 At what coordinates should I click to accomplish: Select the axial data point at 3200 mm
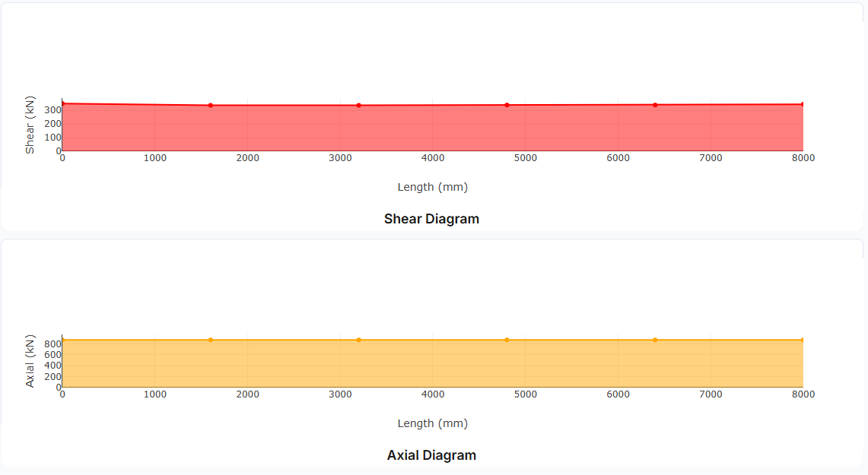coord(359,340)
